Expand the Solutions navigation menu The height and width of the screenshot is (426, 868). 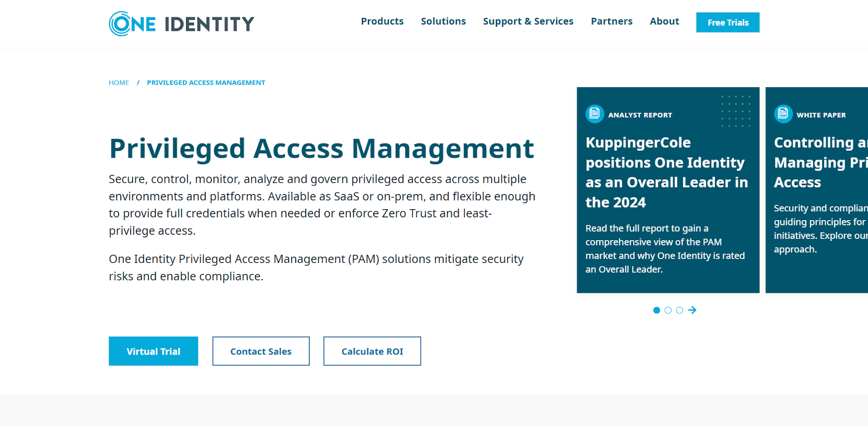(443, 21)
